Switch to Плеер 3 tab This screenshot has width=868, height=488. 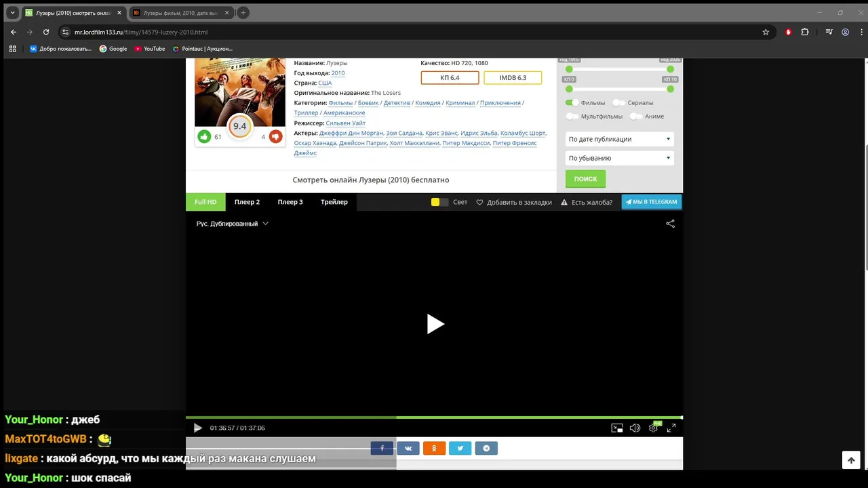[290, 202]
